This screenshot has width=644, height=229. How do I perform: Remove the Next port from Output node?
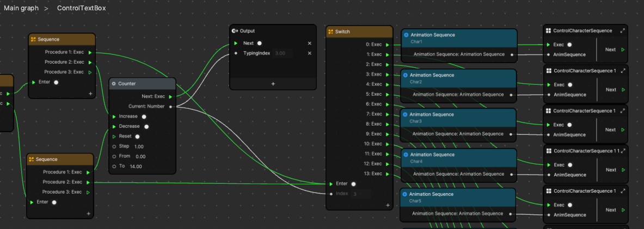pyautogui.click(x=309, y=44)
